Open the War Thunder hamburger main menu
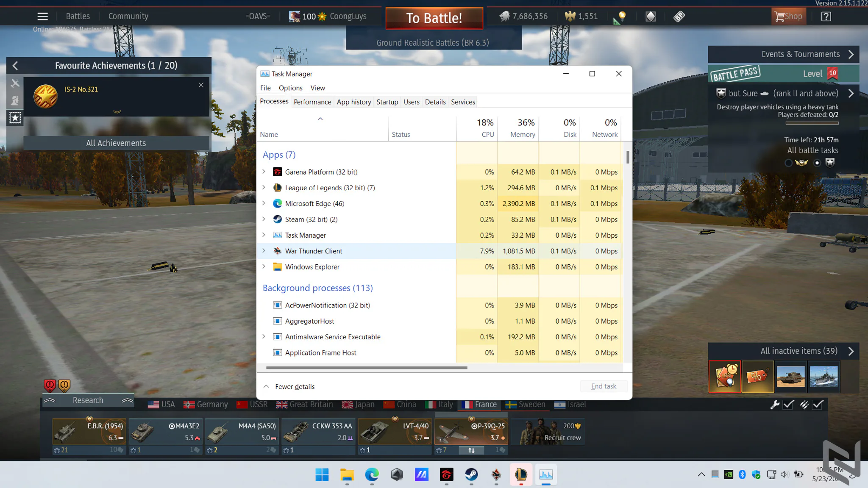 (42, 17)
